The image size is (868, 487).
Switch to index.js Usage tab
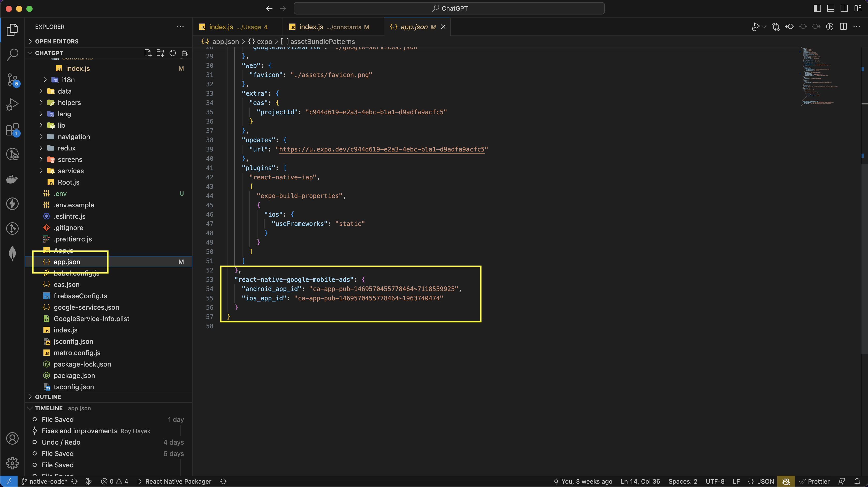click(x=238, y=27)
